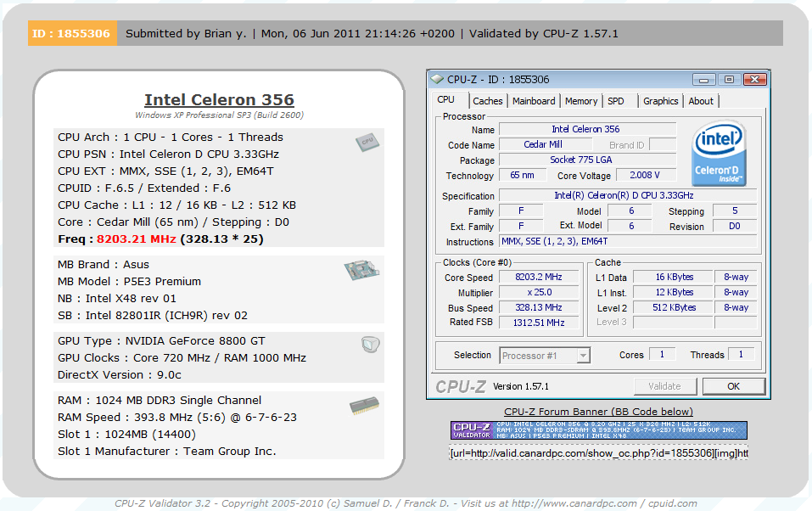Click the Version 1.57.1 label
This screenshot has height=511, width=812.
[520, 386]
